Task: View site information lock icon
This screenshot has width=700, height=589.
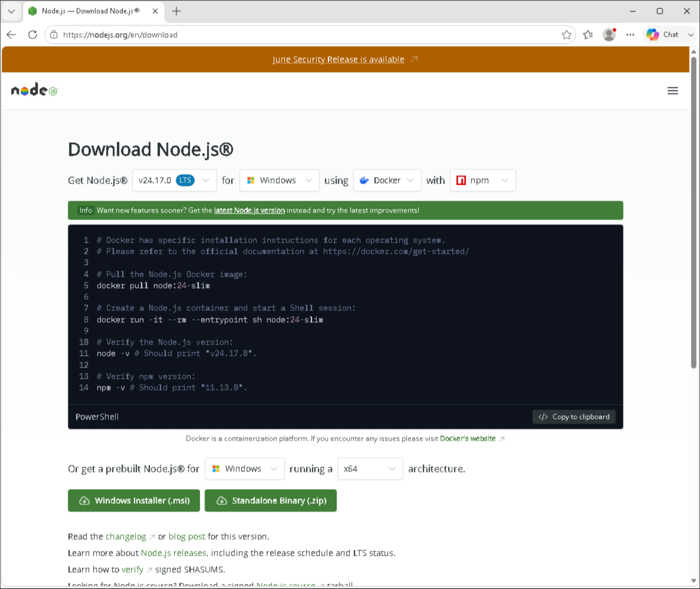Action: (x=54, y=35)
